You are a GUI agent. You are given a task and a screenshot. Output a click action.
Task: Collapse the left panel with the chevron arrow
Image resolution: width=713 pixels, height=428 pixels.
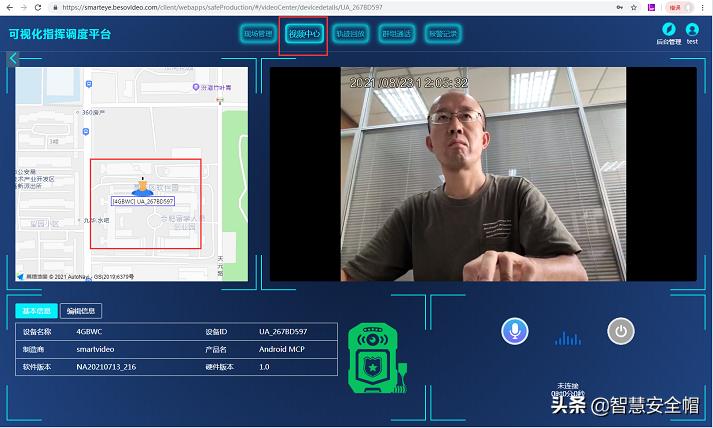[13, 59]
